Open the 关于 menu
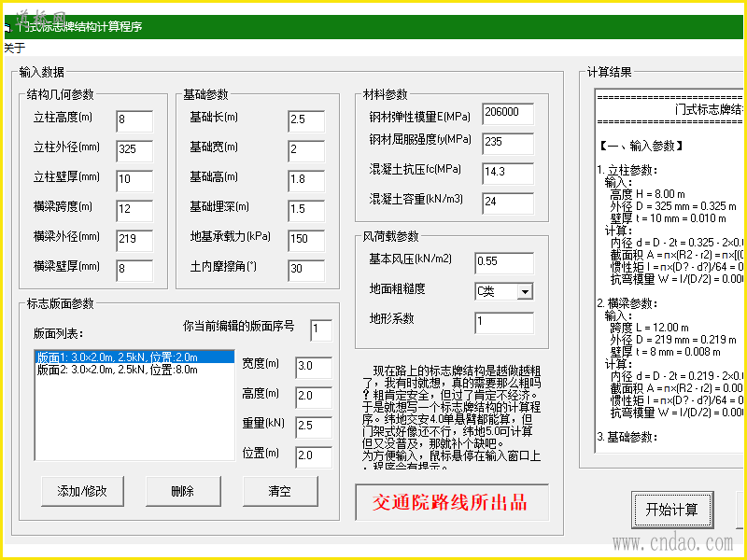747x560 pixels. (14, 48)
